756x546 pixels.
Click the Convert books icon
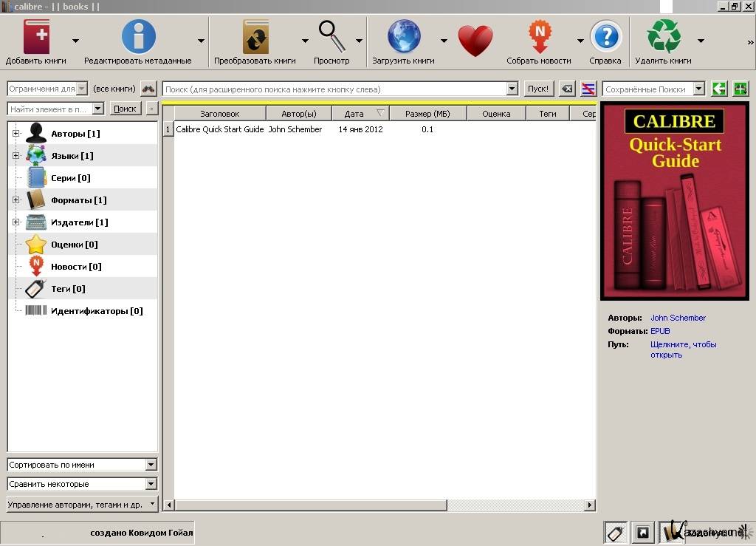(x=255, y=37)
